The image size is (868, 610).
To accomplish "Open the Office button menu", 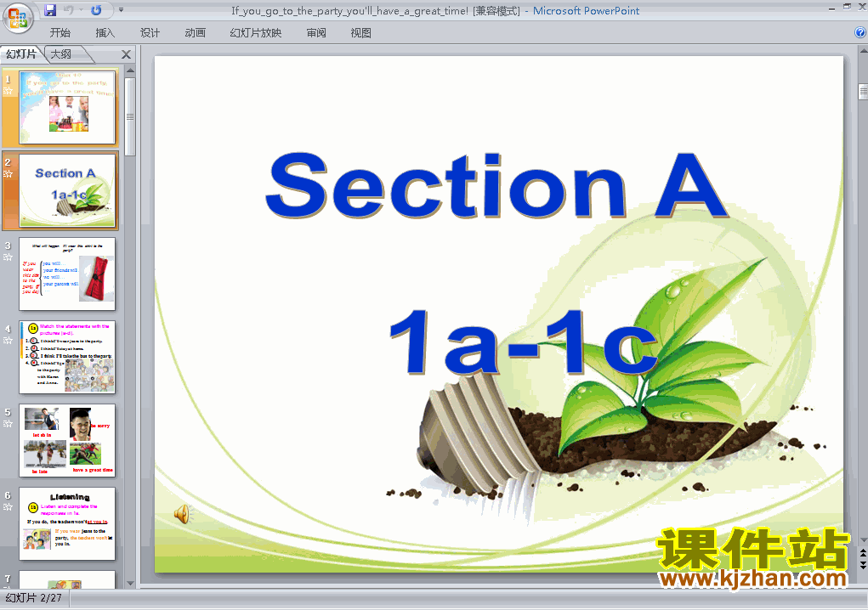I will click(18, 18).
